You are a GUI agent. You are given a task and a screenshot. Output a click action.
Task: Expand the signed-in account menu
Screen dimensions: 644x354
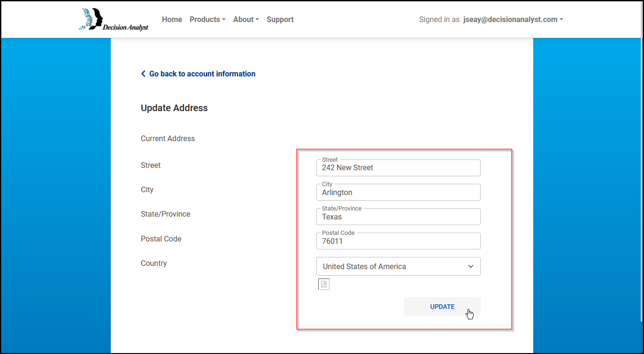(512, 19)
